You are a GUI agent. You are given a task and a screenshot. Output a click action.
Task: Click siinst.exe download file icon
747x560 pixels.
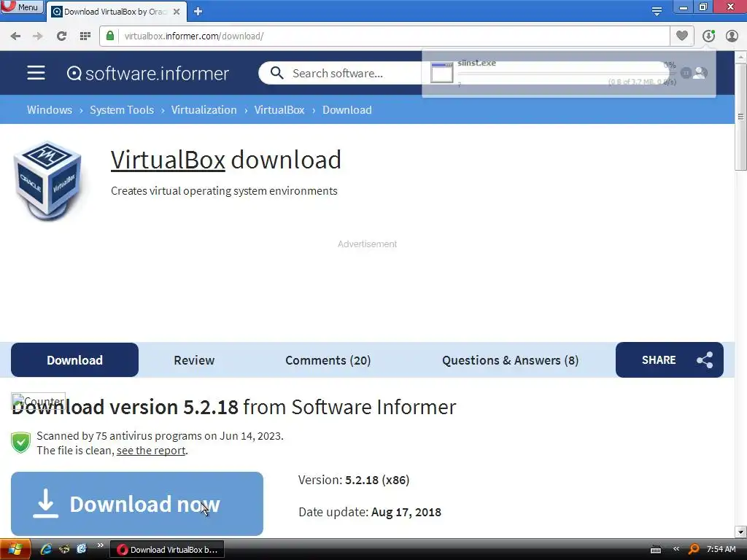[x=441, y=72]
